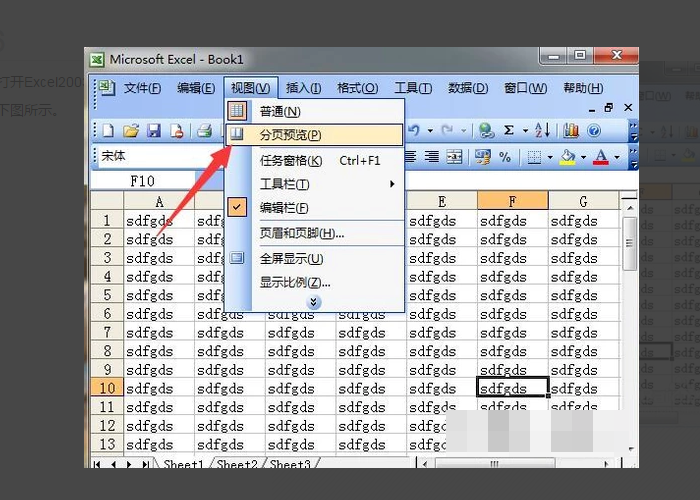The width and height of the screenshot is (700, 500).
Task: Open the 插入(I) Insert menu
Action: pyautogui.click(x=304, y=88)
